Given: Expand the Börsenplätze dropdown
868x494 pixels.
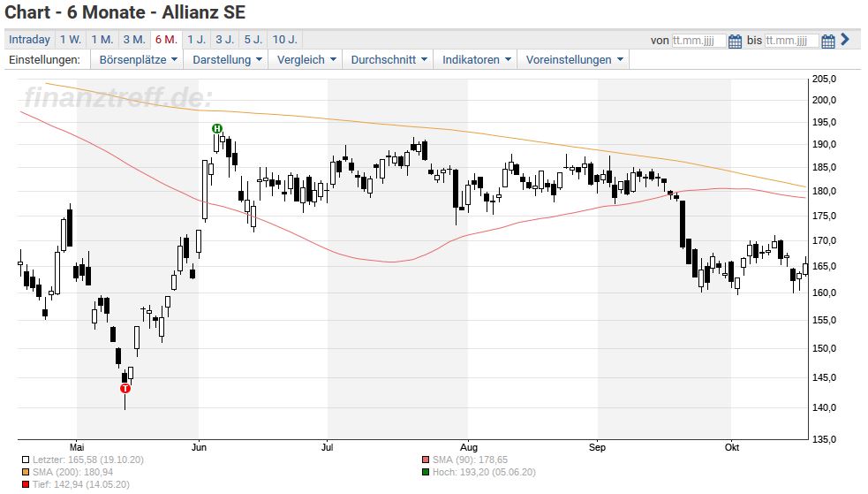Looking at the screenshot, I should [138, 60].
